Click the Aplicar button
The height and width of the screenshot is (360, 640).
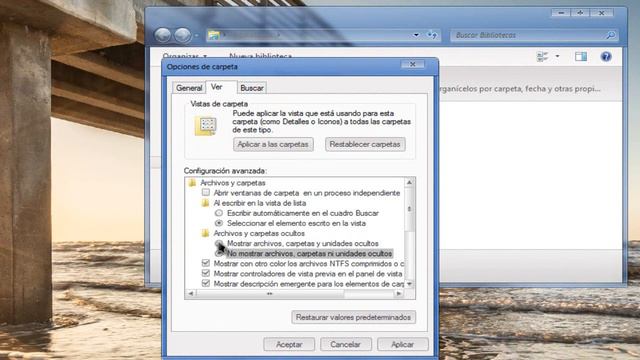click(x=402, y=344)
